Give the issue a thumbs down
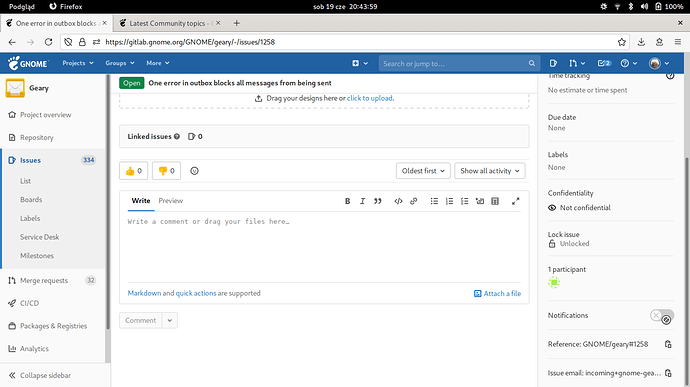Screen dimensions: 690x387 [166, 171]
